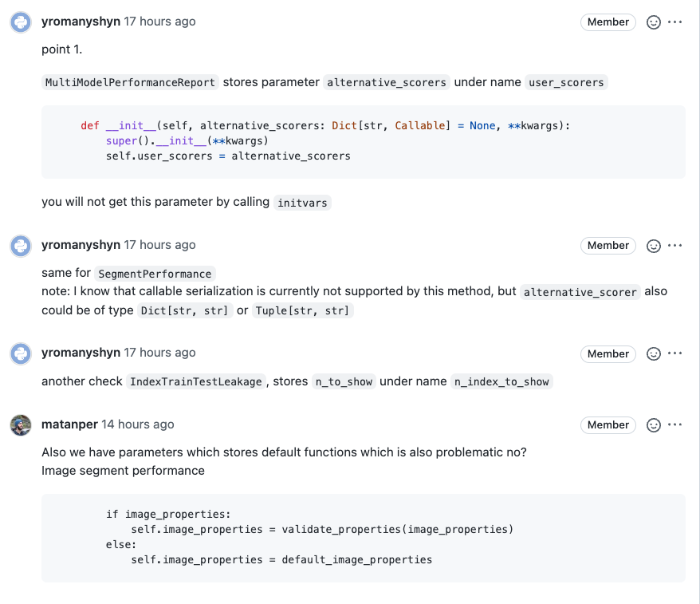
Task: Open yromanyshyn username on SegmentPerformance comment
Action: [81, 245]
